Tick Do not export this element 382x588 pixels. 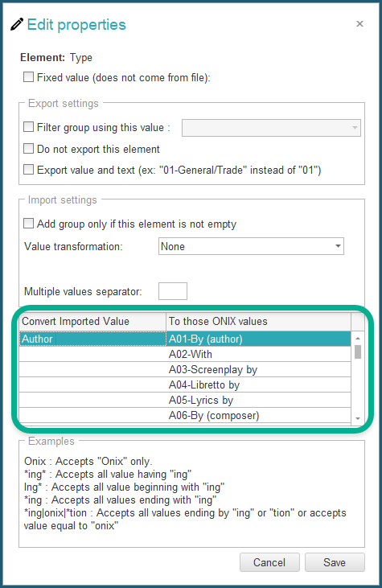coord(28,149)
